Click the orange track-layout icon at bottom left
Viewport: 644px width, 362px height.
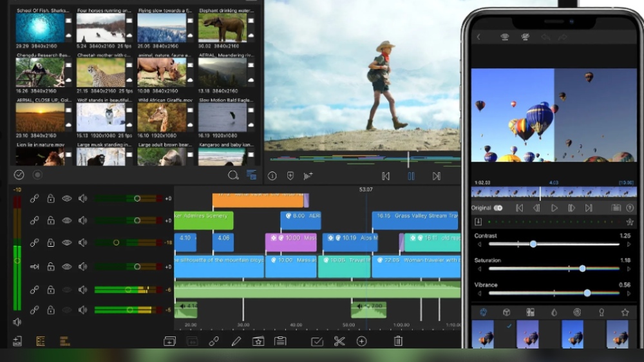[41, 341]
